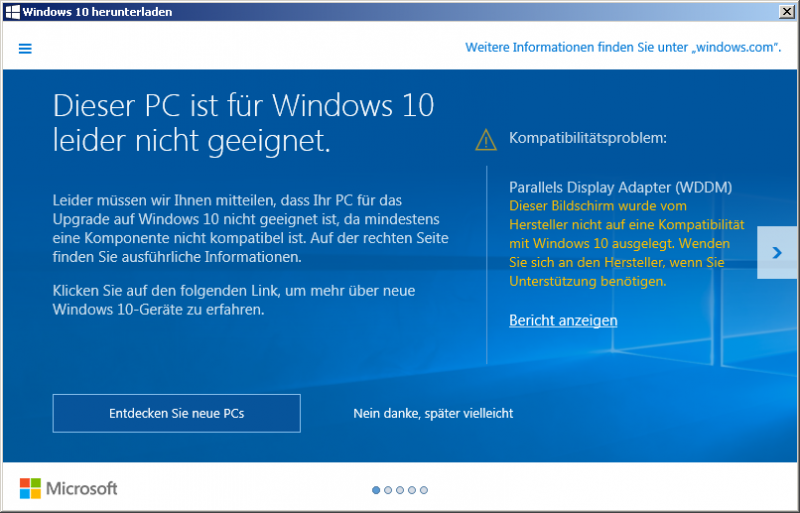Go to next page with right chevron arrow
Screen dimensions: 800x513
click(x=777, y=253)
